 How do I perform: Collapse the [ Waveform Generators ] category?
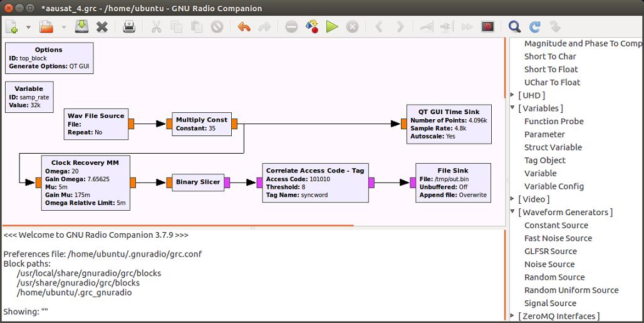click(x=512, y=211)
